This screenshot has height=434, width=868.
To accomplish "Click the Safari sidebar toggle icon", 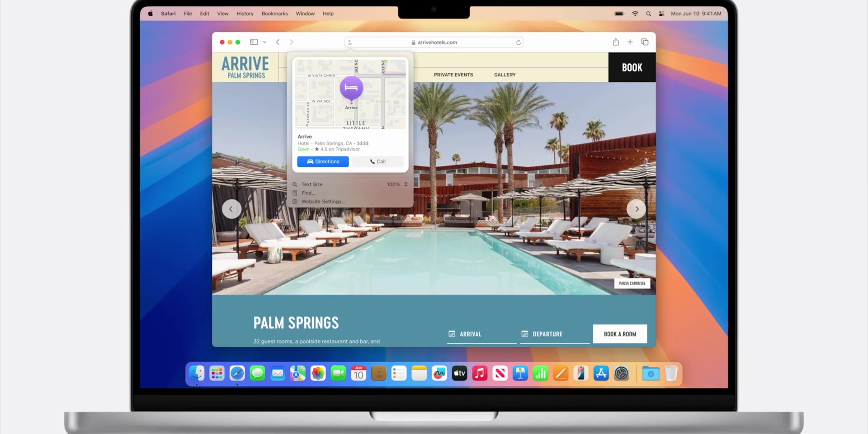I will 254,42.
